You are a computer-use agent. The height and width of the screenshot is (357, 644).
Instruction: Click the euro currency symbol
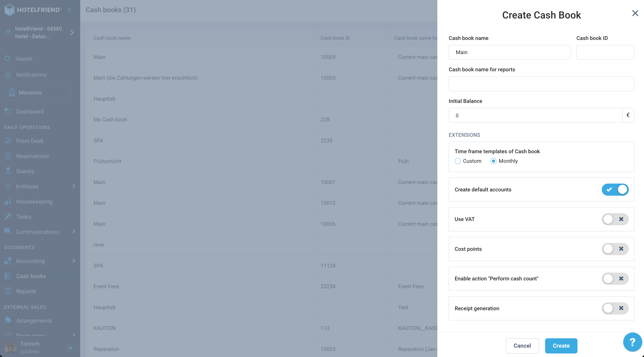point(628,115)
